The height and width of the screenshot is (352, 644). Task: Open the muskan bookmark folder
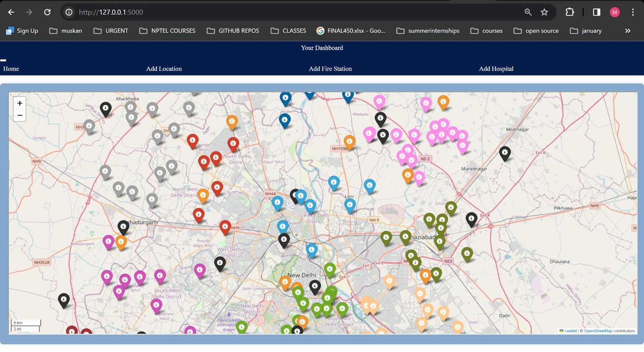66,31
